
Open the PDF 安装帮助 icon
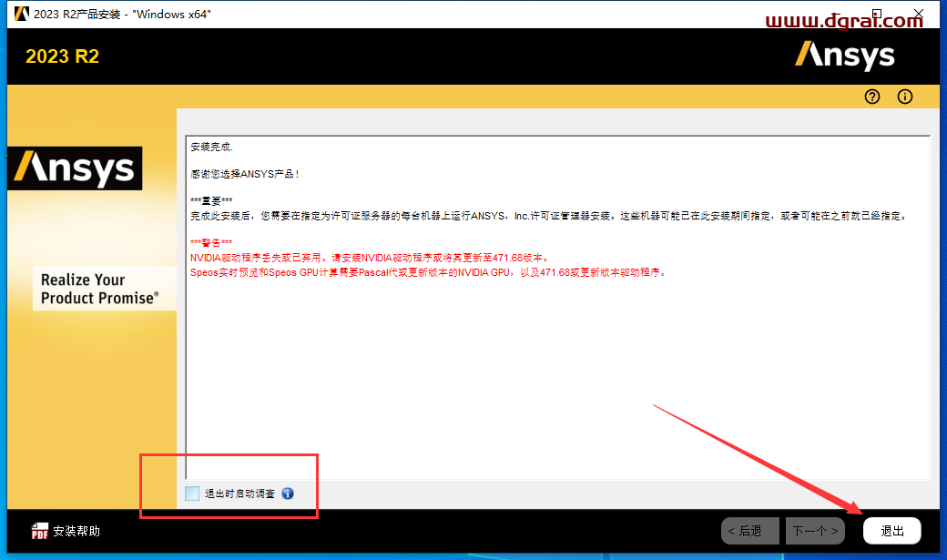tap(39, 531)
